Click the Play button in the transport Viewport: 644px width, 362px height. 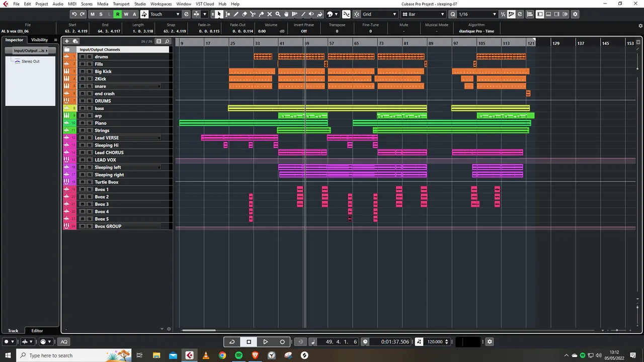265,342
